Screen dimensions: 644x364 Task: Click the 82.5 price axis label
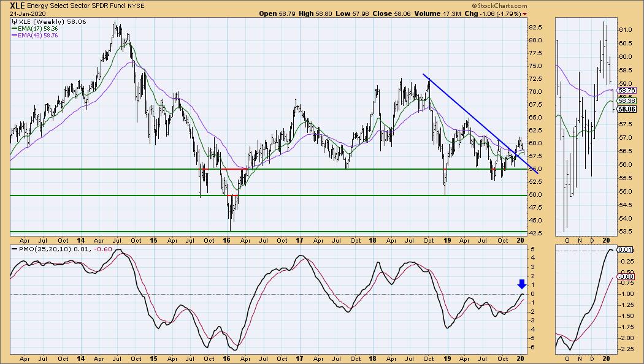pos(536,28)
